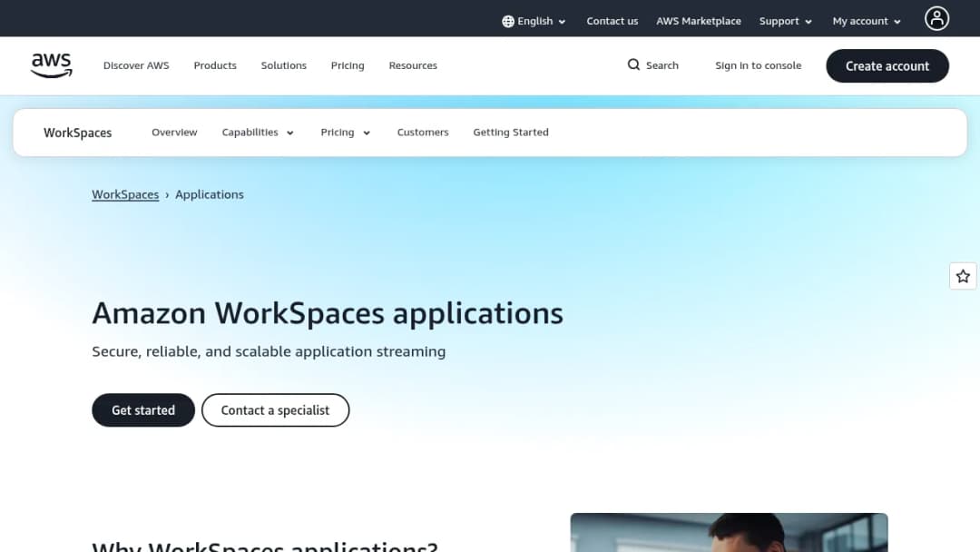
Task: Expand the WorkSpaces Pricing dropdown chevron
Action: click(367, 133)
